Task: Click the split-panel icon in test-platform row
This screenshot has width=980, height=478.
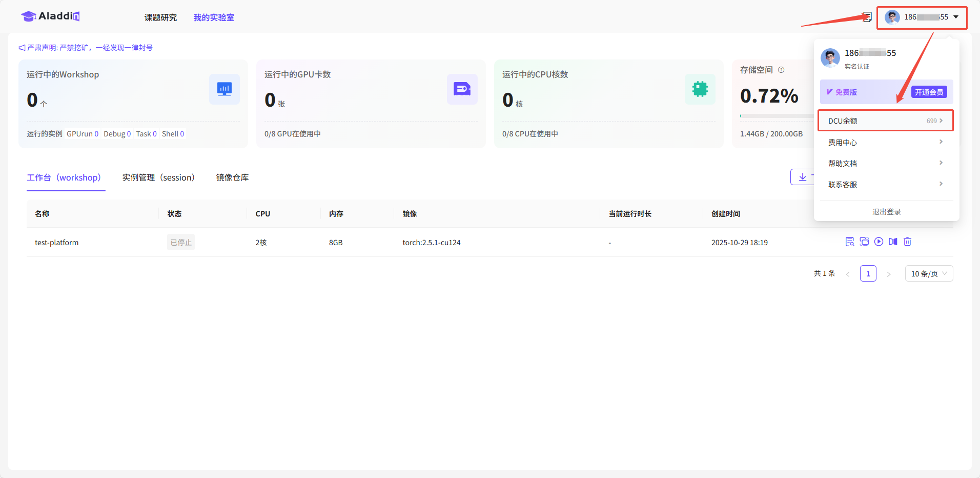Action: (893, 242)
